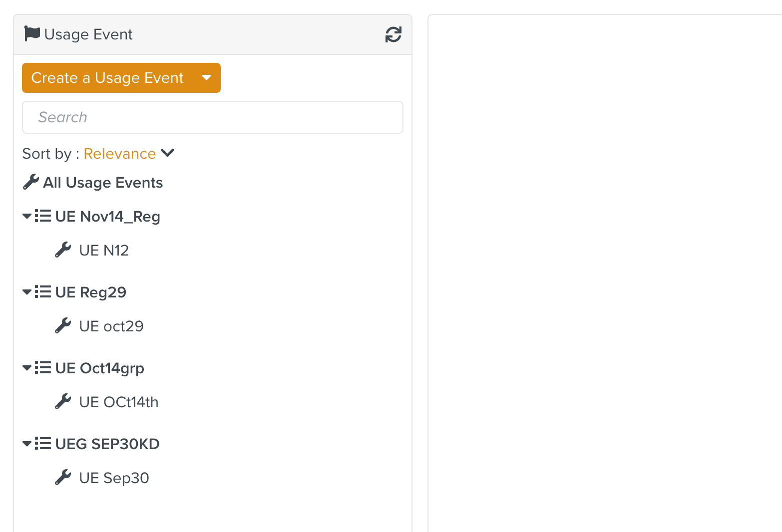
Task: Click the wrench icon next to All Usage Events
Action: pos(31,182)
